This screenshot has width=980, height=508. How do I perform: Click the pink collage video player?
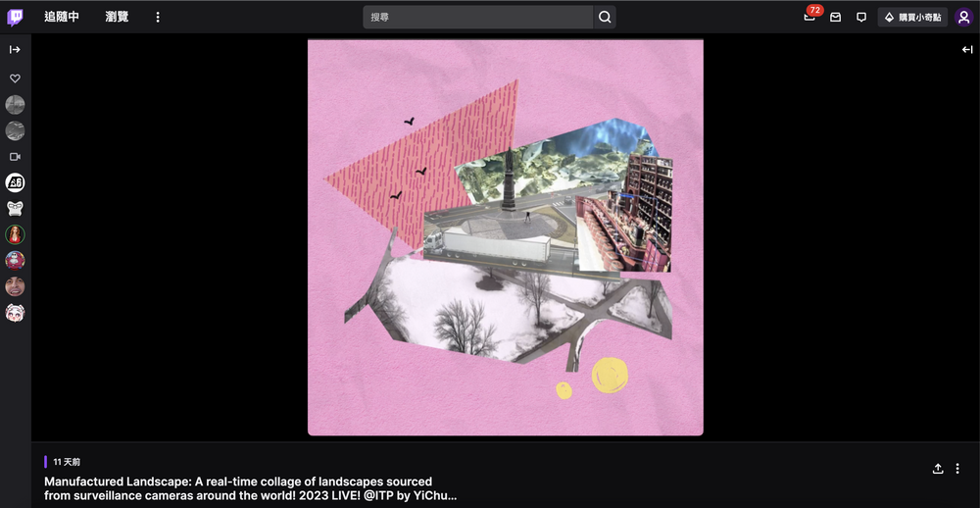pyautogui.click(x=505, y=237)
